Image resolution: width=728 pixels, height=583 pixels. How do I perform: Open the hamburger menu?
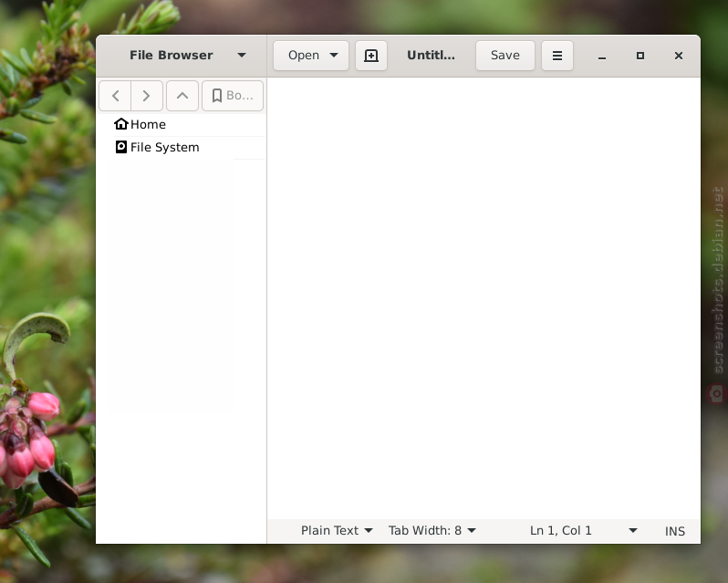(x=557, y=56)
